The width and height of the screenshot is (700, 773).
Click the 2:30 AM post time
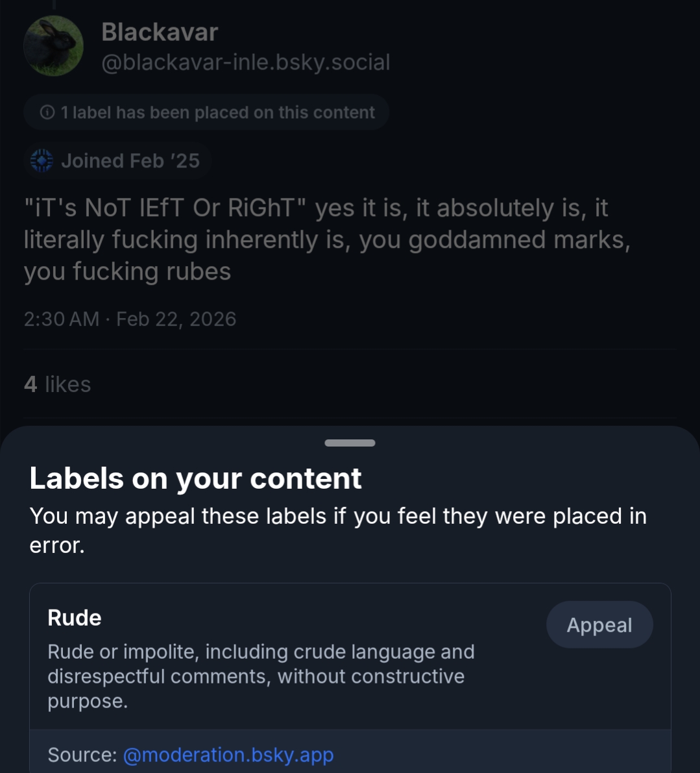pyautogui.click(x=61, y=319)
